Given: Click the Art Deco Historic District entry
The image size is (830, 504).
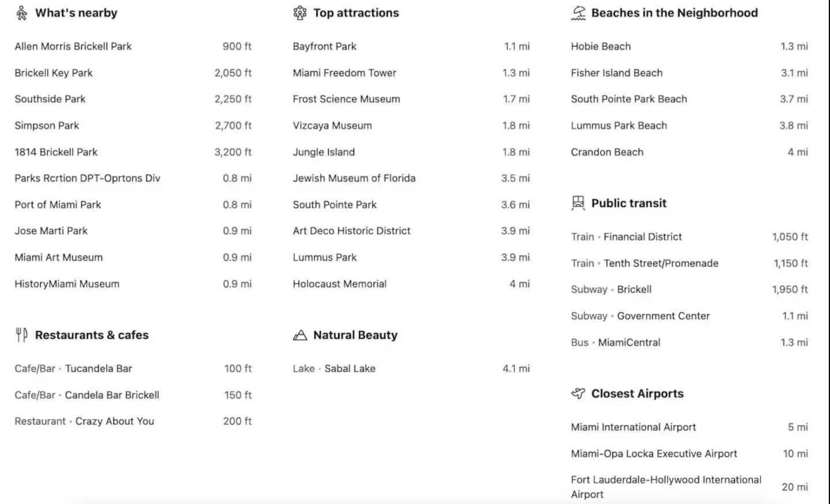Looking at the screenshot, I should pyautogui.click(x=411, y=230).
